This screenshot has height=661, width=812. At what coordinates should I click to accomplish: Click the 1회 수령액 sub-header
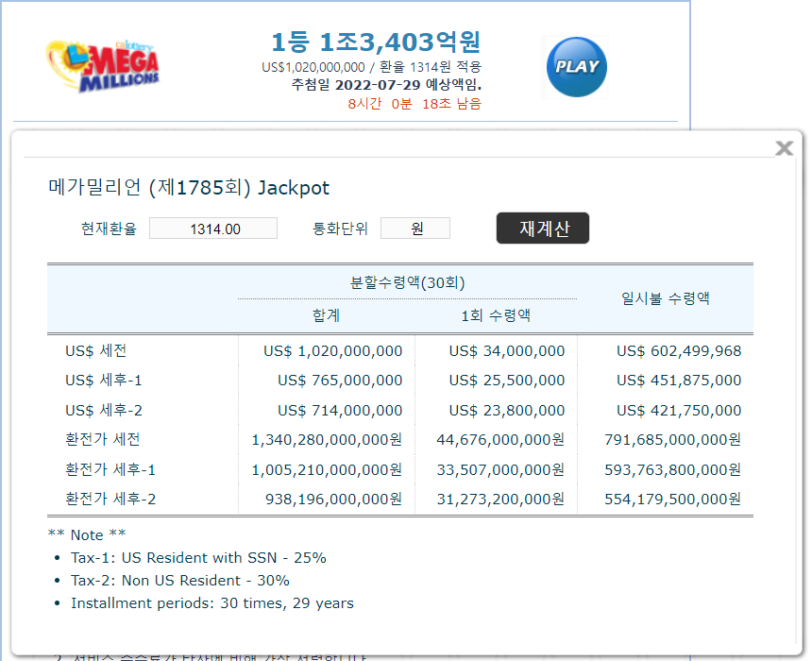tap(496, 315)
